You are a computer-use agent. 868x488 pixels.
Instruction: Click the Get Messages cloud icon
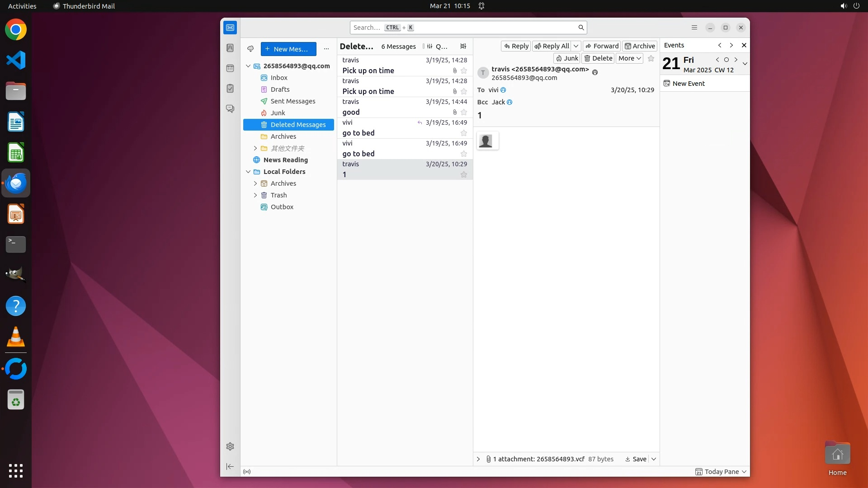[250, 49]
